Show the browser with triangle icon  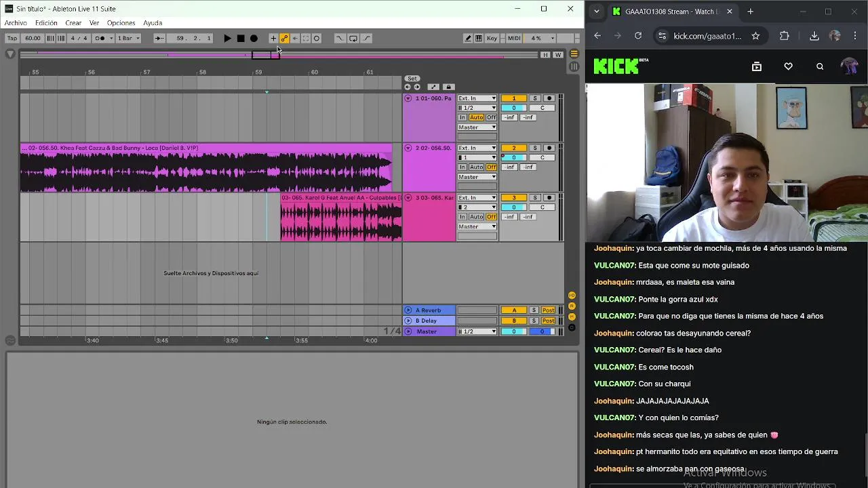[x=10, y=54]
